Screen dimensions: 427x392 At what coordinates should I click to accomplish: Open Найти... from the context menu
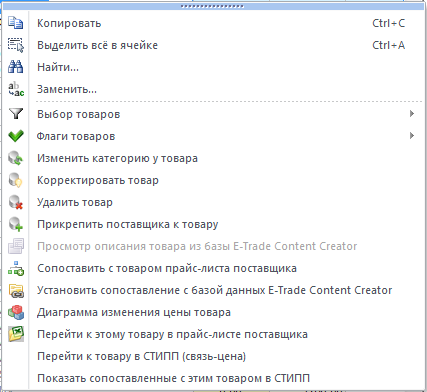click(214, 67)
